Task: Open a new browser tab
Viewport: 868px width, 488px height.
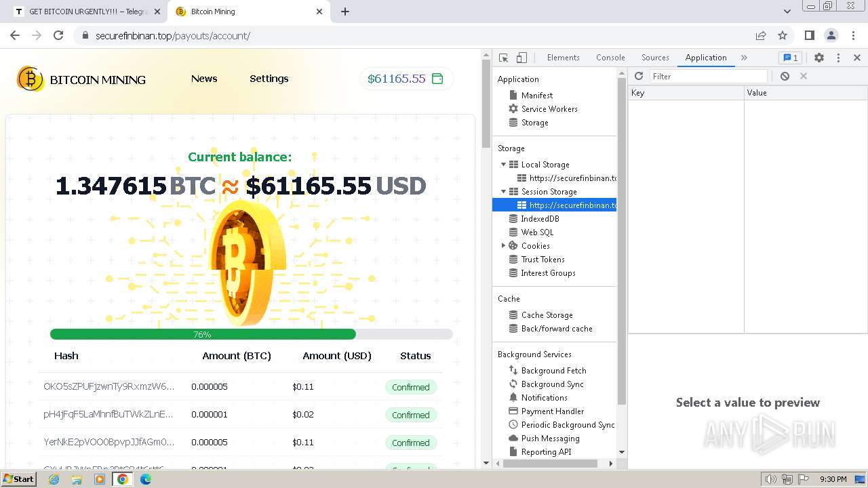Action: click(x=345, y=12)
